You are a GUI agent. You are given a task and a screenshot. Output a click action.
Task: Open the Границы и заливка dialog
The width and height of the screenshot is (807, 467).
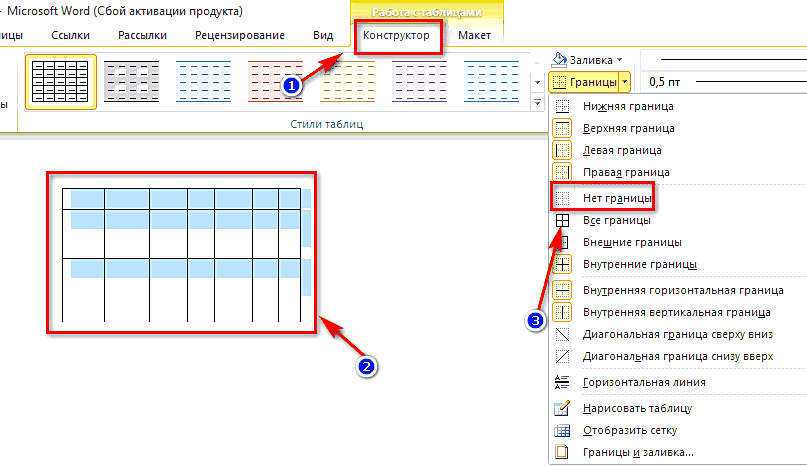[638, 453]
